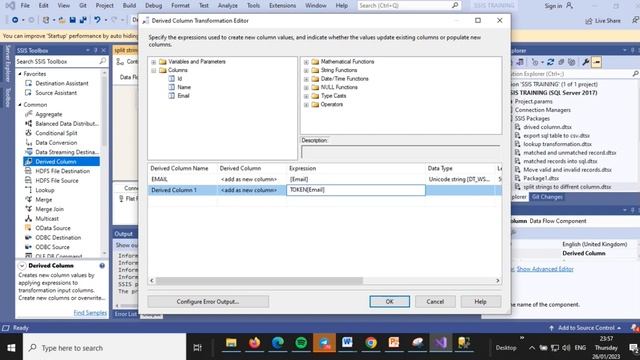
Task: Select the EMAIL derived column row
Action: click(324, 179)
